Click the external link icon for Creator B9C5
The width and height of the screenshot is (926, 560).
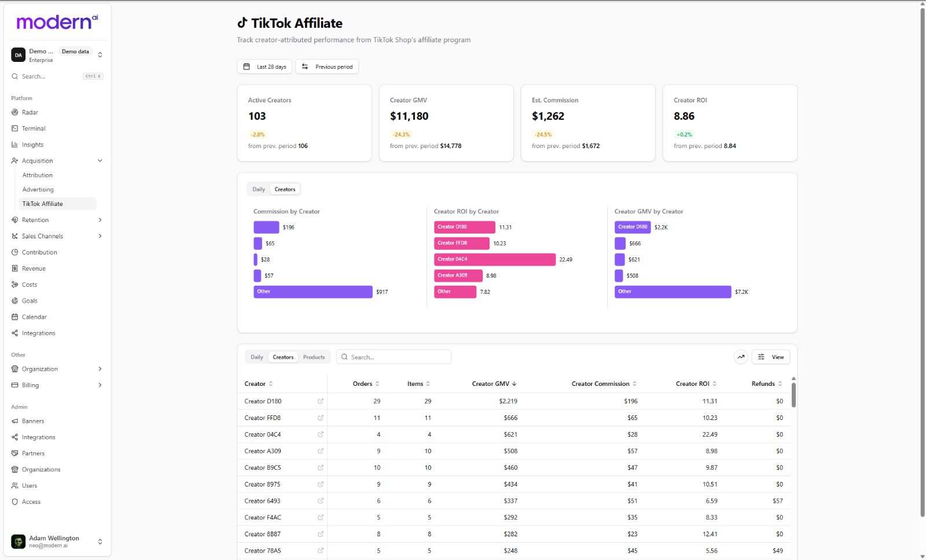click(x=321, y=467)
